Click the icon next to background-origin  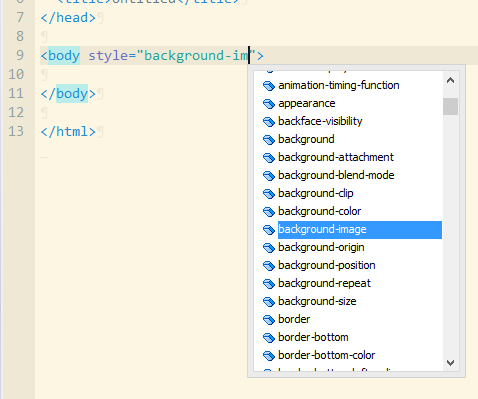tap(269, 248)
